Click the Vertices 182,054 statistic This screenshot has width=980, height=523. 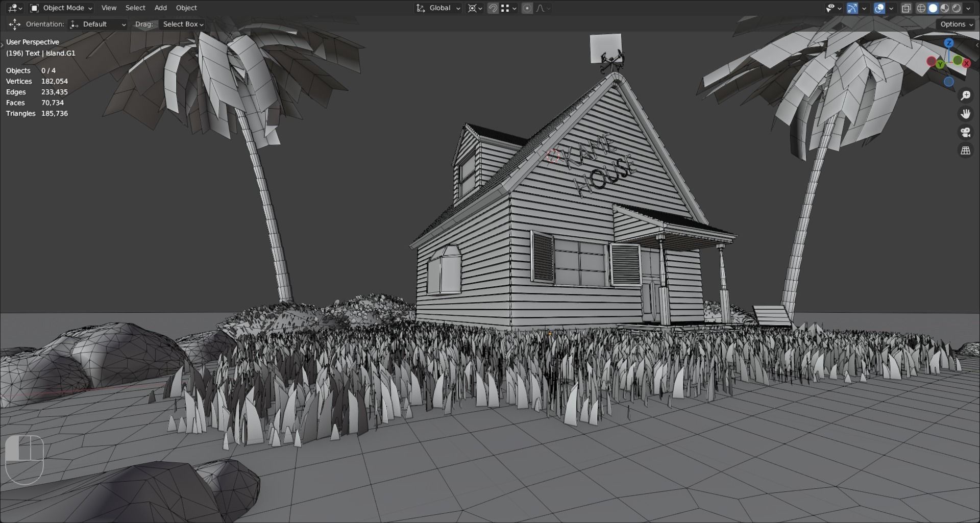coord(37,81)
